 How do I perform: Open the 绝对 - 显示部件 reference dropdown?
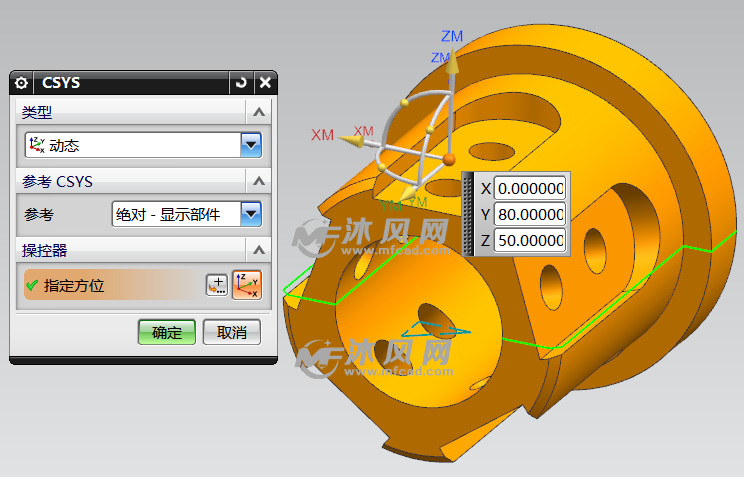point(251,214)
